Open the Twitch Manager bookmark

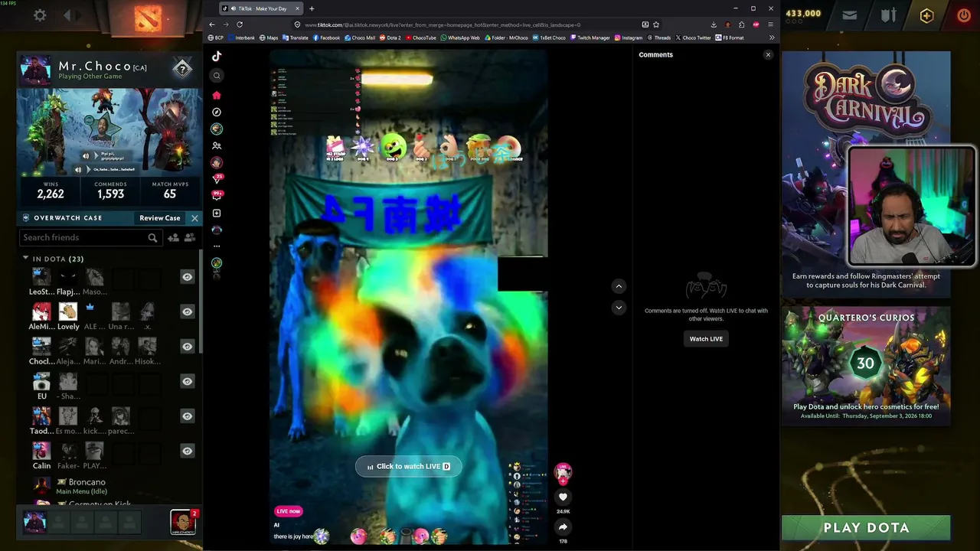590,37
